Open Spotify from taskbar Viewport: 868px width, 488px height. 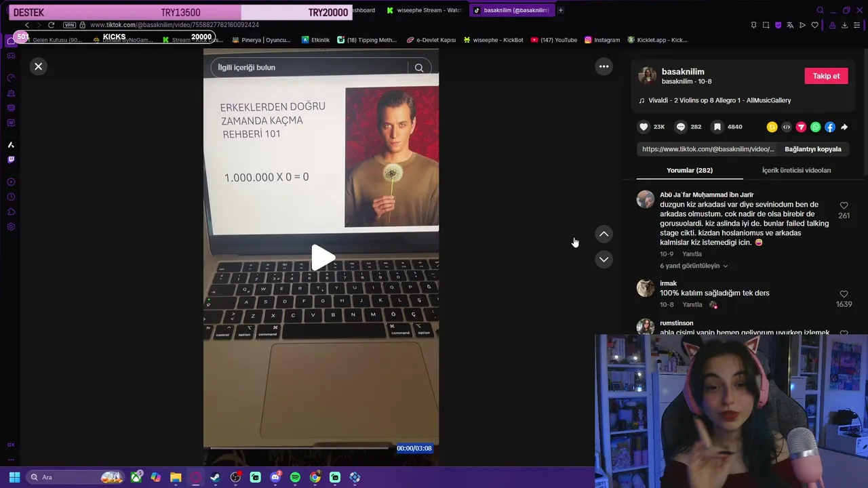point(295,477)
